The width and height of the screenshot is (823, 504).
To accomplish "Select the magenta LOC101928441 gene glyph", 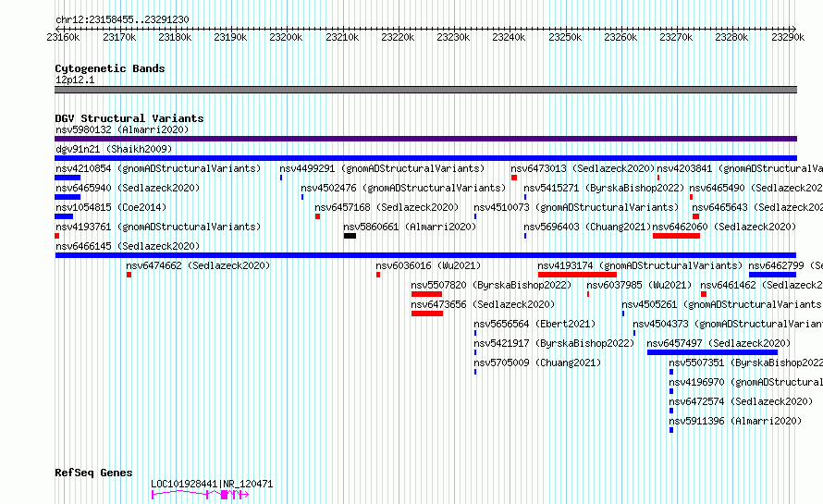I will pyautogui.click(x=200, y=494).
